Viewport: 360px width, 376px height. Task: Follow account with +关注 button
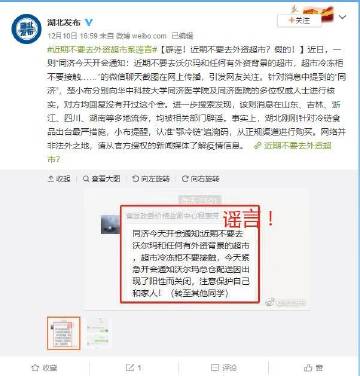click(299, 21)
